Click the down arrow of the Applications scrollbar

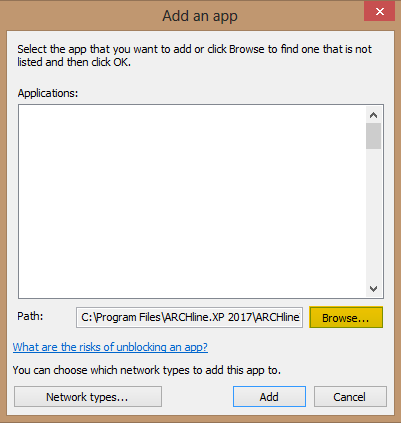tap(373, 289)
